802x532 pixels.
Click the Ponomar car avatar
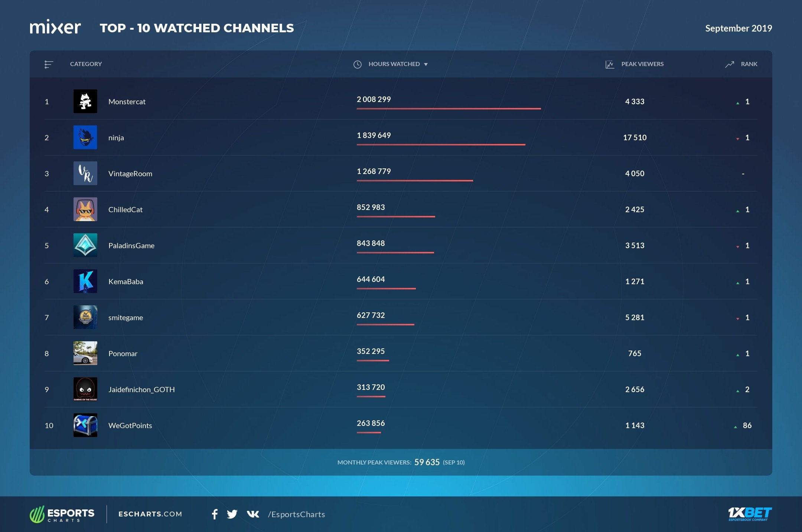[85, 353]
